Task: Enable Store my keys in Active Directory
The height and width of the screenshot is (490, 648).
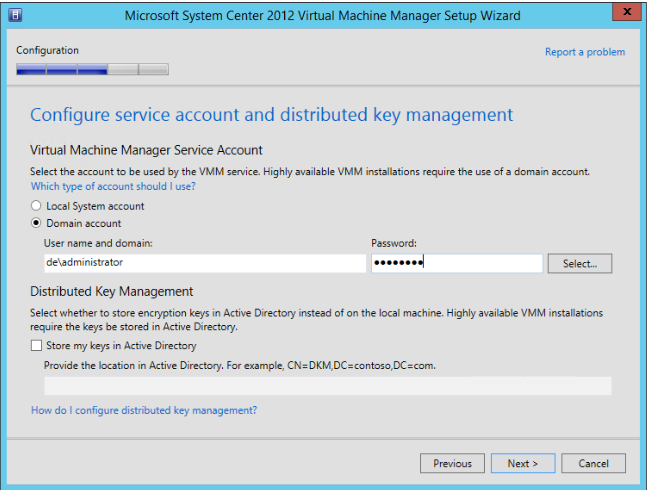Action: (37, 346)
